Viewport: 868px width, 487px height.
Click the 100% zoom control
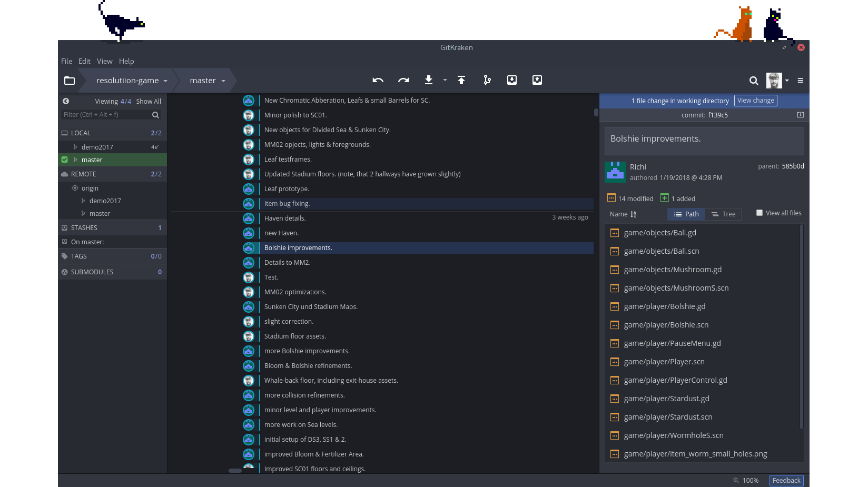tap(746, 481)
